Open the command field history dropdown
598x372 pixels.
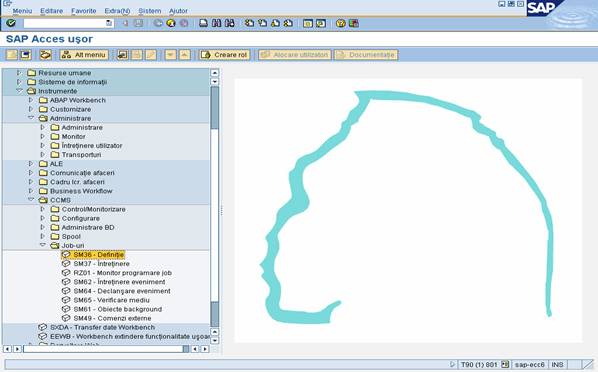click(109, 23)
